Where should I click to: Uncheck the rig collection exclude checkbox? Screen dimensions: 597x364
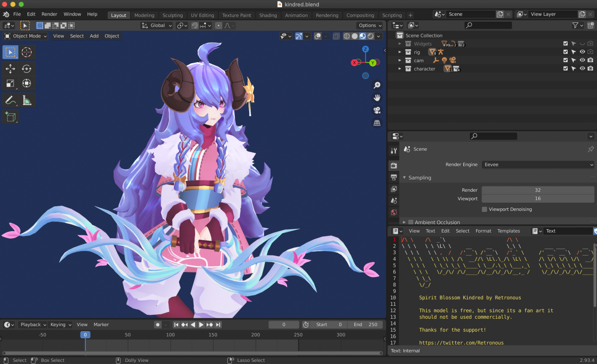coord(565,52)
